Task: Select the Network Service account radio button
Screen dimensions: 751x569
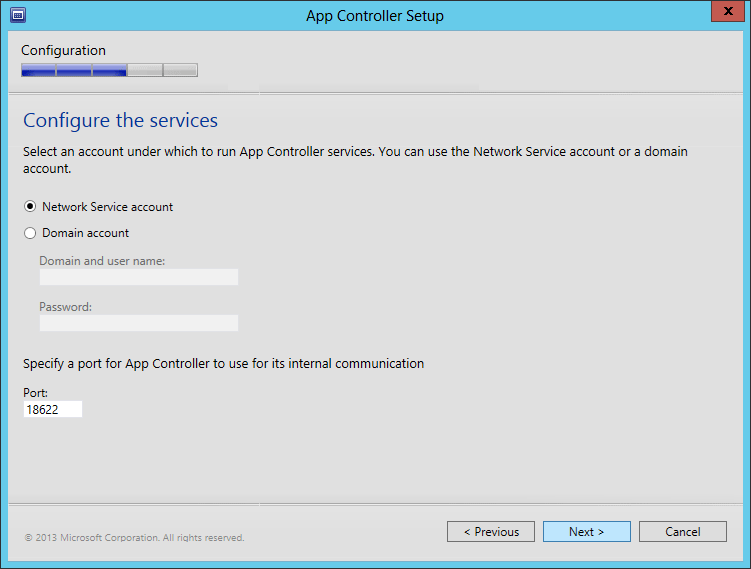Action: (30, 207)
